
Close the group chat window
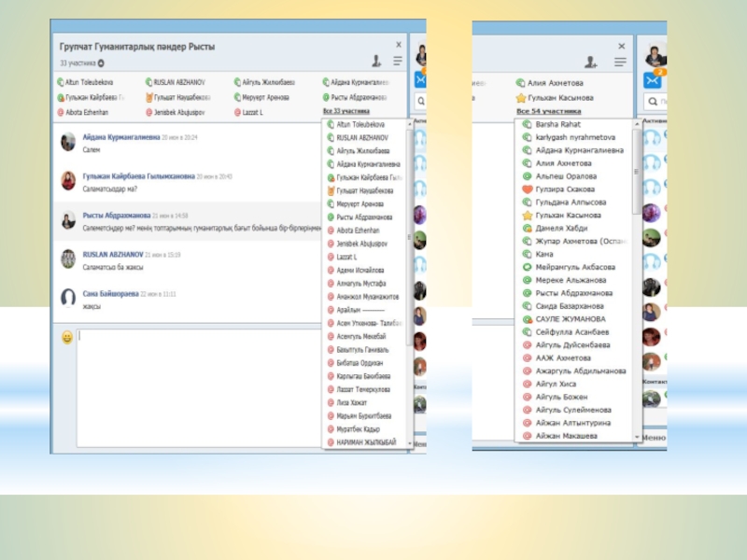[x=399, y=44]
